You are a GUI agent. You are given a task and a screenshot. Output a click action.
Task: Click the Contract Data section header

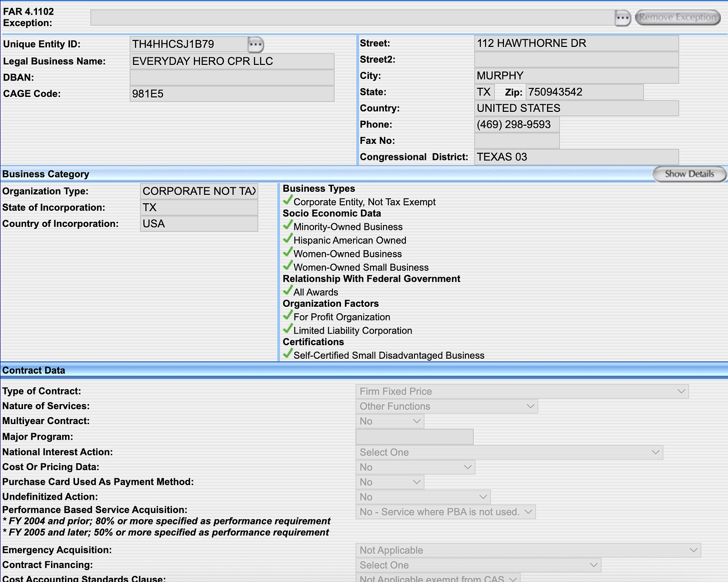[x=33, y=370]
